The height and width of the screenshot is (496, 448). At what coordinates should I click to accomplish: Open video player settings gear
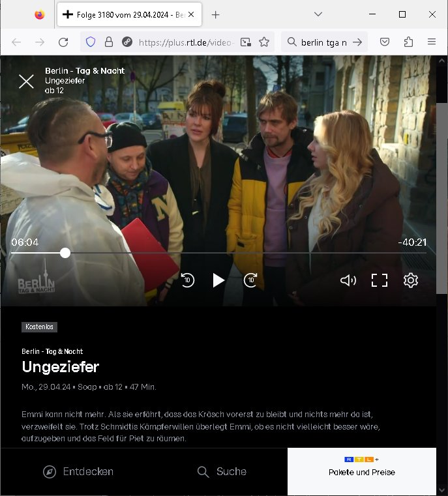[x=410, y=280]
